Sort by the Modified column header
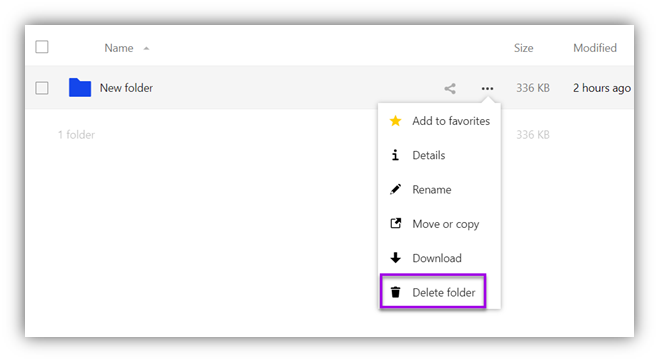The width and height of the screenshot is (659, 362). click(595, 48)
